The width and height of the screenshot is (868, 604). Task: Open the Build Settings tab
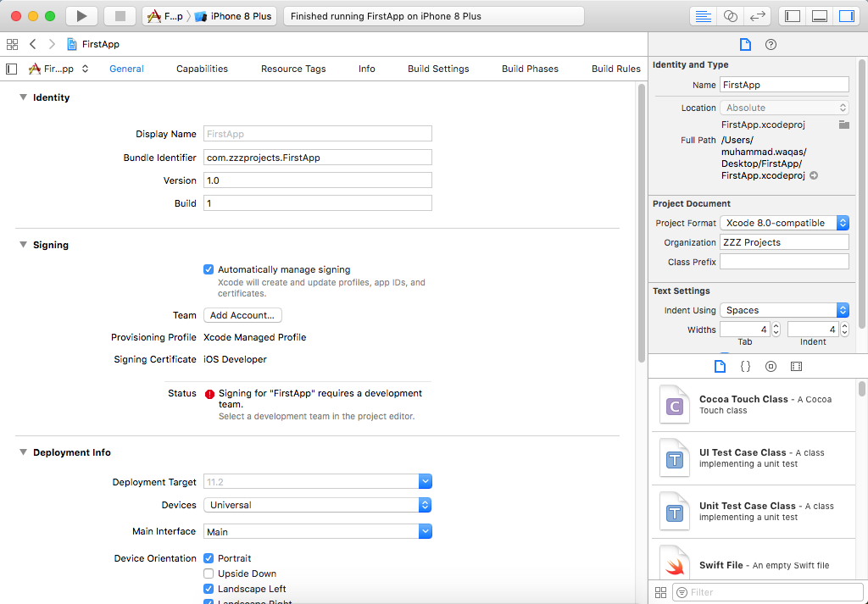point(438,69)
